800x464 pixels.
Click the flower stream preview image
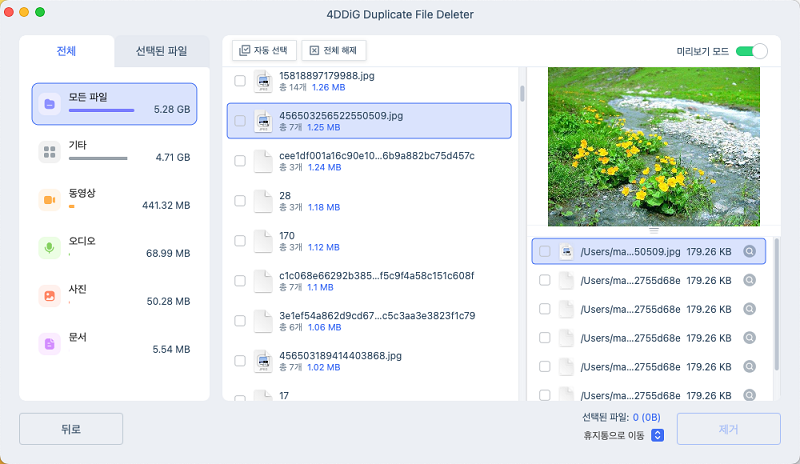[654, 146]
